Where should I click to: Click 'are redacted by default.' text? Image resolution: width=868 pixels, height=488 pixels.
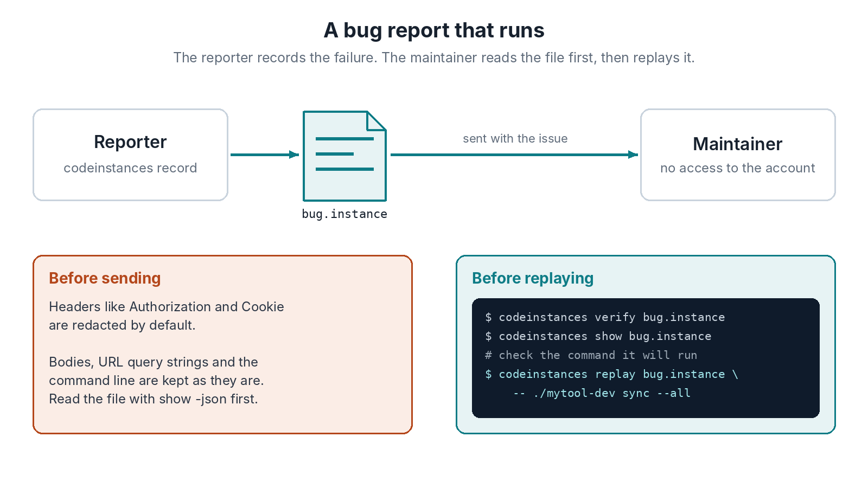(122, 325)
